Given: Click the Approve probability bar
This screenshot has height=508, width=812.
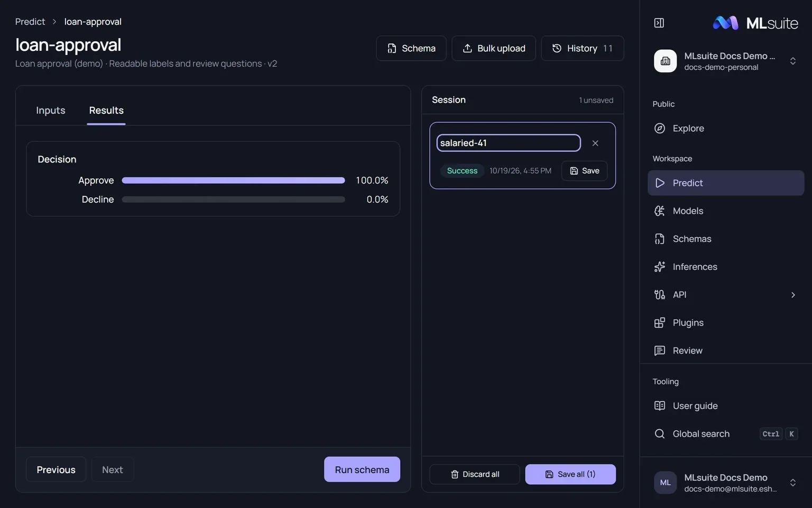Looking at the screenshot, I should pos(233,180).
